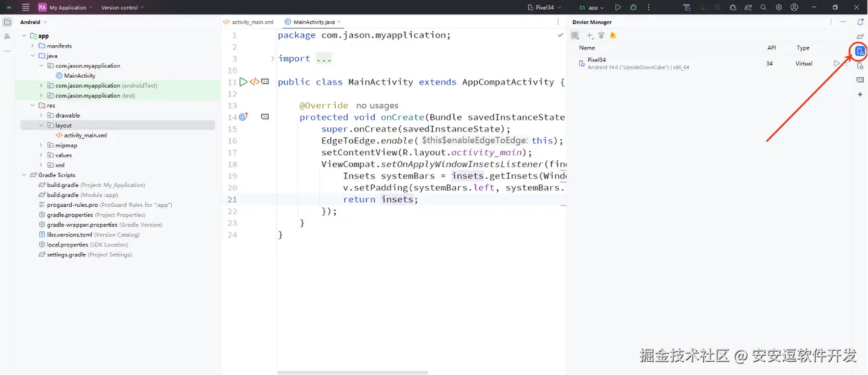
Task: Launch Pixel34 emulator with play icon
Action: pos(837,63)
